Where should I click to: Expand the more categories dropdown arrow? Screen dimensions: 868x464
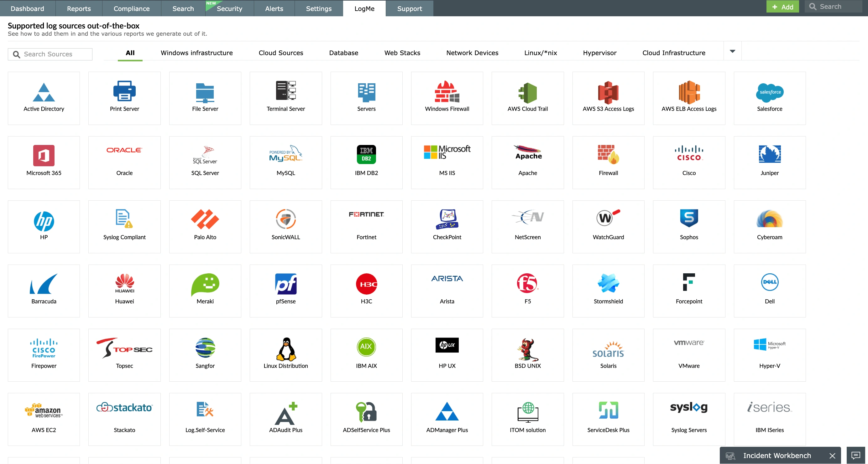click(x=732, y=52)
